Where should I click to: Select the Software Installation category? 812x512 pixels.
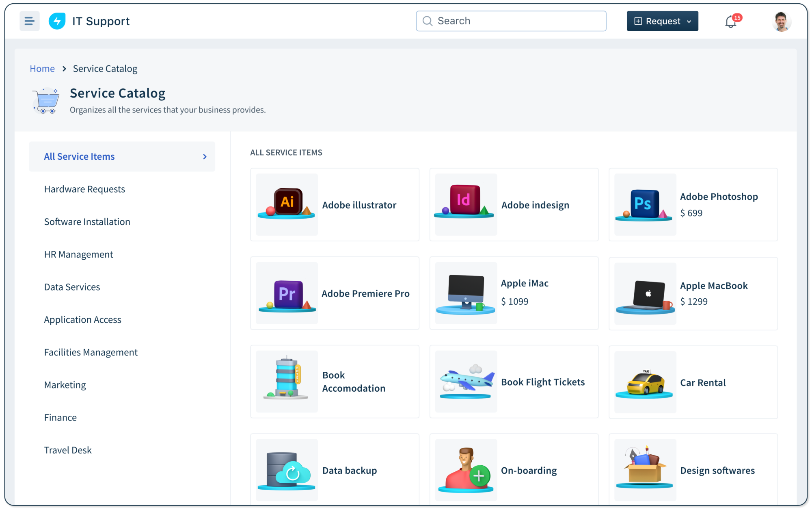(87, 221)
